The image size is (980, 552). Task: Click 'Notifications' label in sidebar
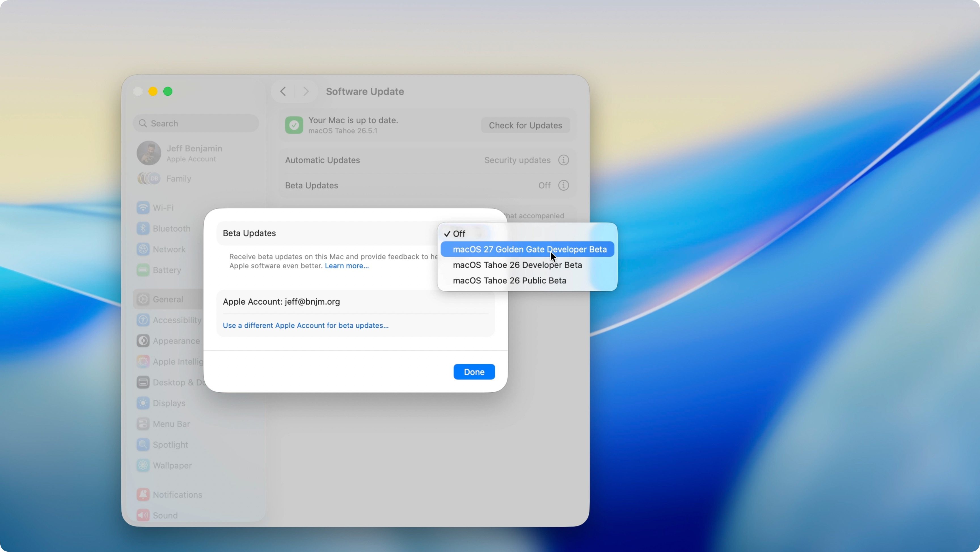pyautogui.click(x=178, y=494)
